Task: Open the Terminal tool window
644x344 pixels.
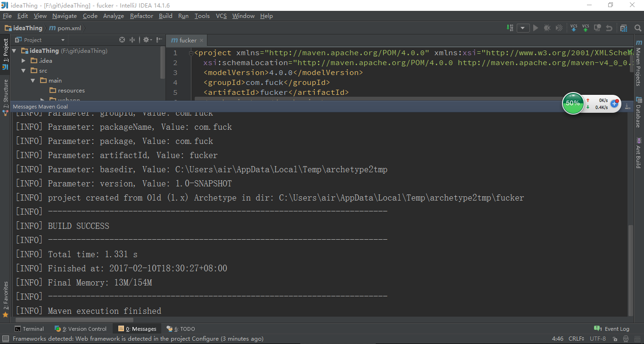Action: tap(29, 329)
